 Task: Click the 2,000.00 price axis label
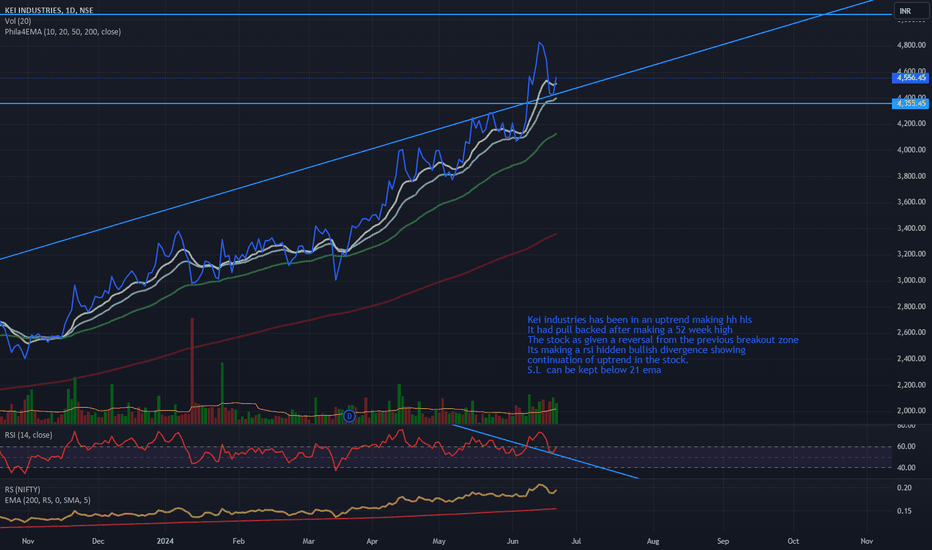pyautogui.click(x=911, y=411)
